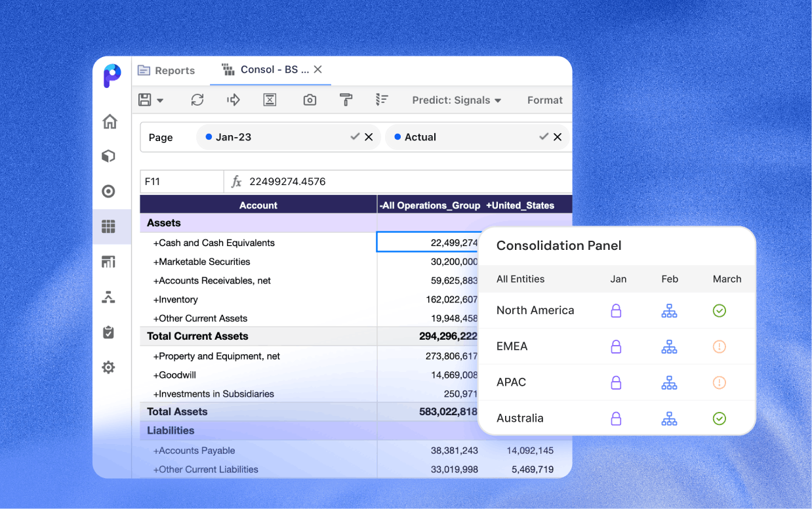Take a snapshot with the camera icon

point(310,100)
